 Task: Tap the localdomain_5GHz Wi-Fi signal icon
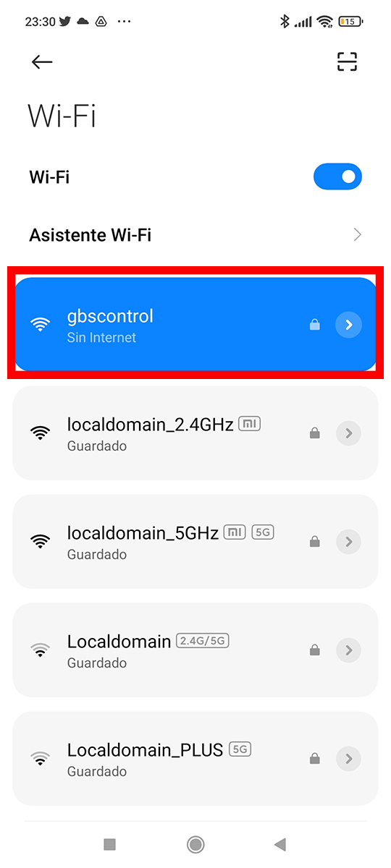(x=41, y=541)
